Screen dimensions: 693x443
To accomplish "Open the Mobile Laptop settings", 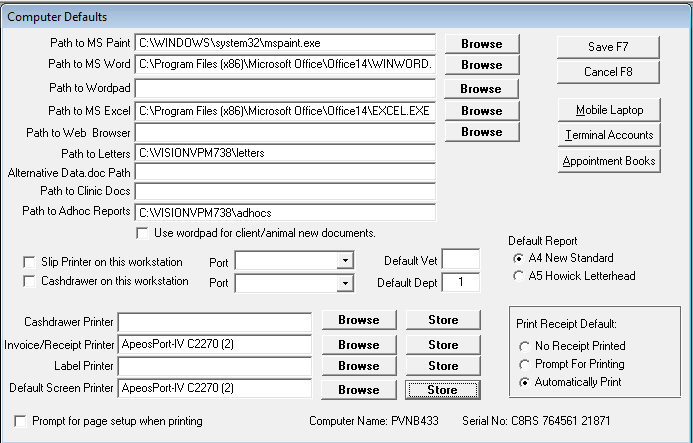I will pyautogui.click(x=609, y=110).
